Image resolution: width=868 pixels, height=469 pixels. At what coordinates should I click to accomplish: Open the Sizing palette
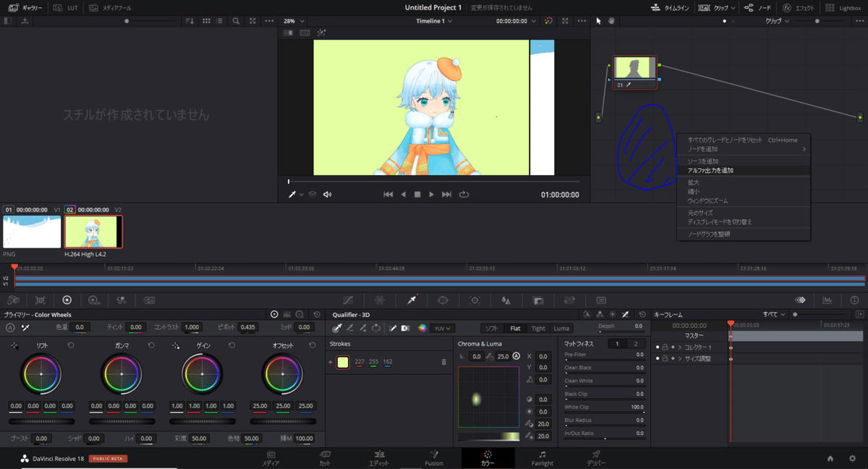coord(569,300)
